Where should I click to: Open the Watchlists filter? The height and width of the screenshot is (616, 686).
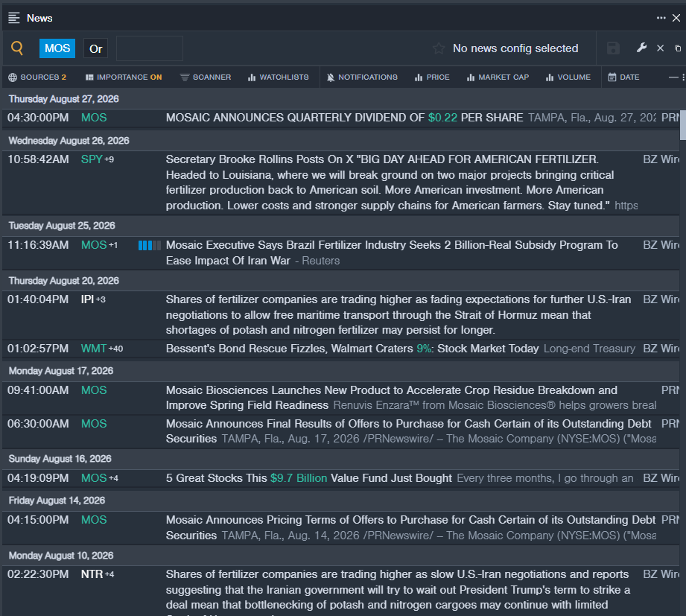pyautogui.click(x=279, y=77)
